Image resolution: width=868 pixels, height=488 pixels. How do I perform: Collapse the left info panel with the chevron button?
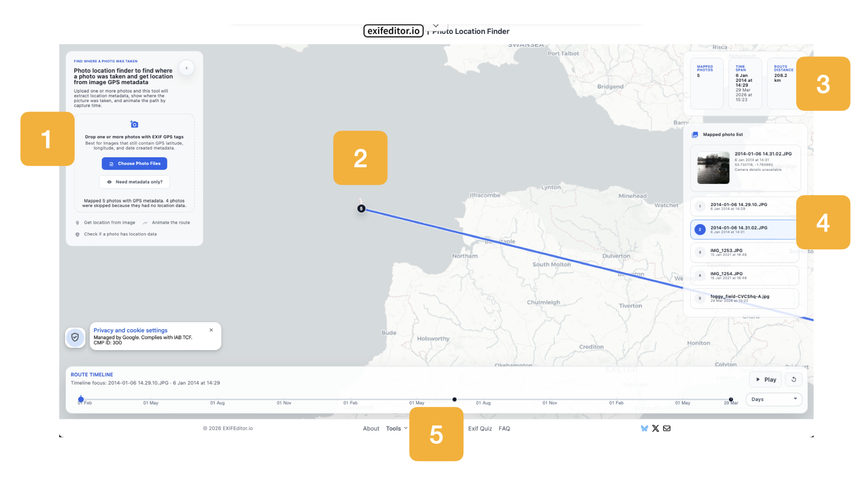(187, 68)
